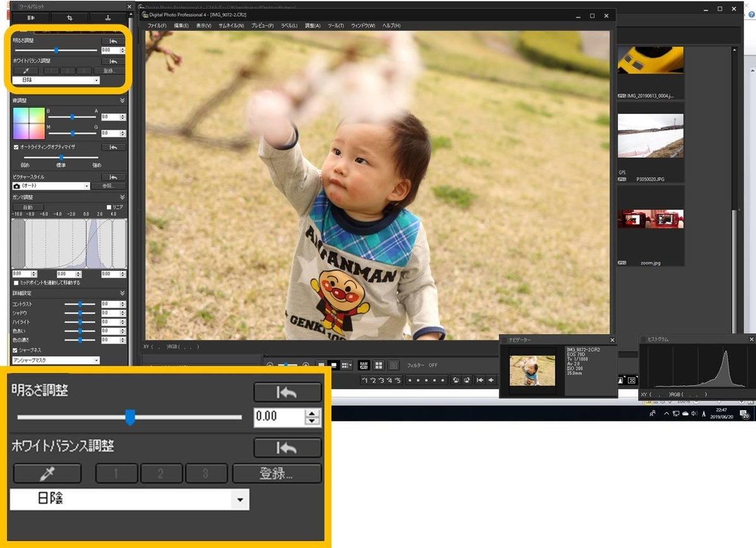
Task: Close the Navigator panel
Action: point(612,340)
